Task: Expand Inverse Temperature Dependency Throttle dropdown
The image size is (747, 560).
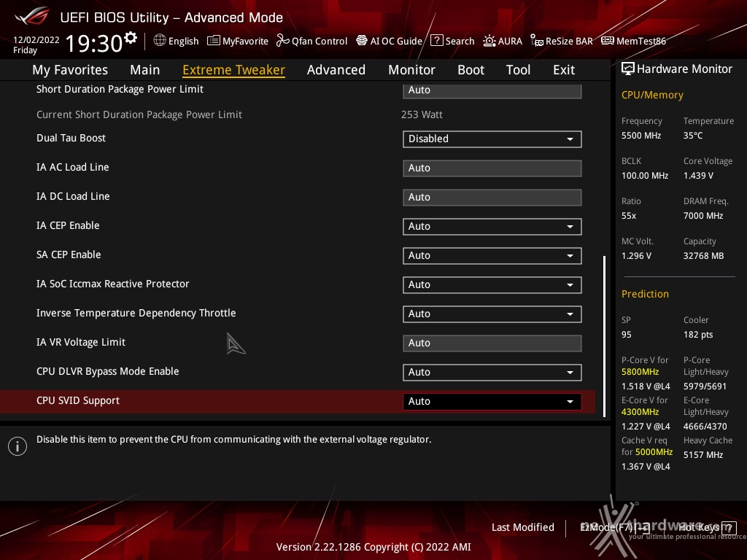Action: pyautogui.click(x=492, y=314)
